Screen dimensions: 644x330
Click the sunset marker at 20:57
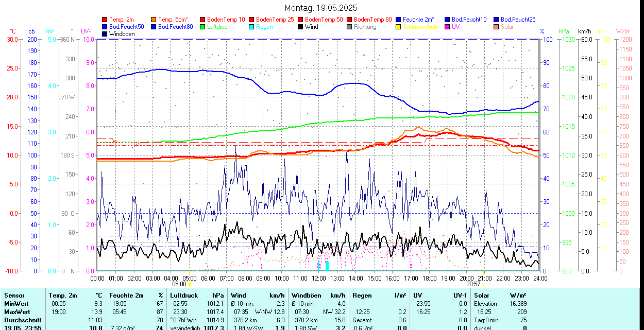(483, 284)
